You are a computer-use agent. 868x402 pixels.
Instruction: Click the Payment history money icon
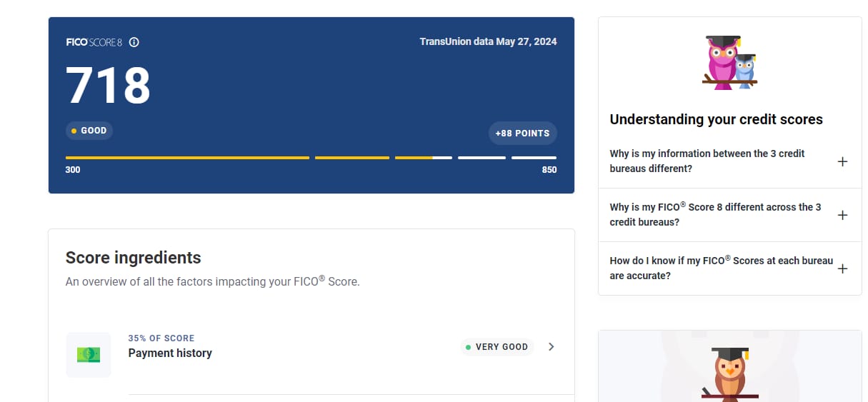(89, 354)
